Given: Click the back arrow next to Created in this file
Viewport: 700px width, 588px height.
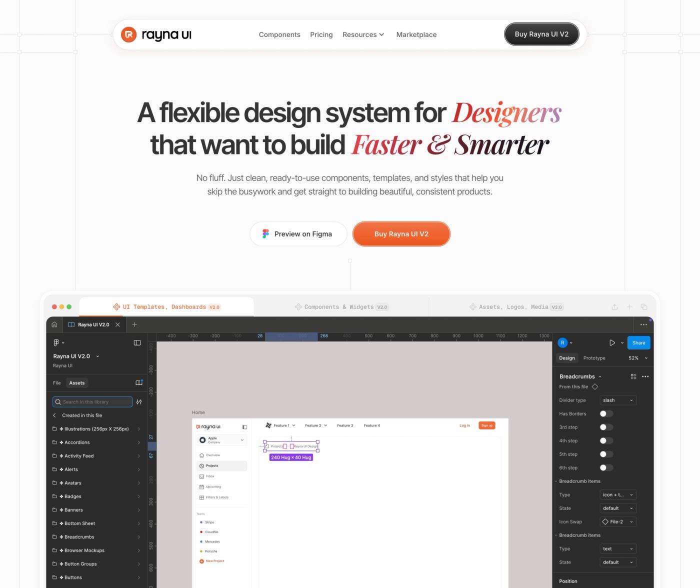Looking at the screenshot, I should pos(54,415).
